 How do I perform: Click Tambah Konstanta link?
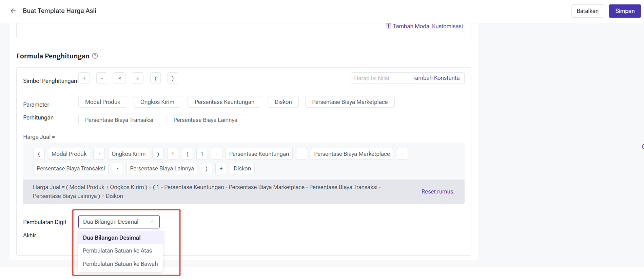436,78
